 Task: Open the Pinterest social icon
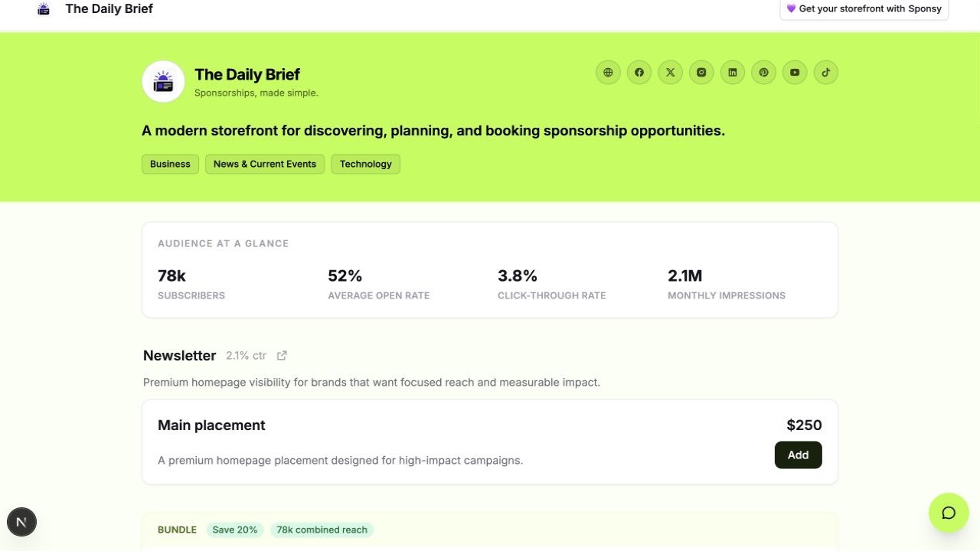(x=763, y=73)
